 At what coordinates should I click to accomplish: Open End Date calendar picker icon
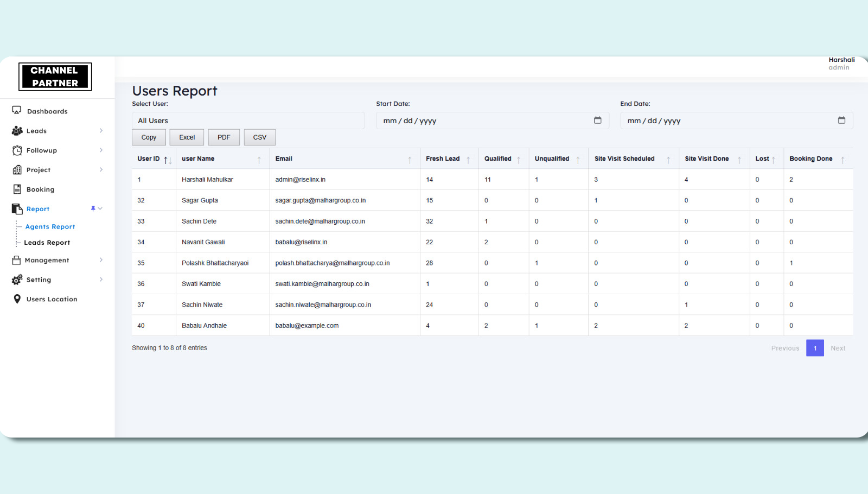point(841,121)
